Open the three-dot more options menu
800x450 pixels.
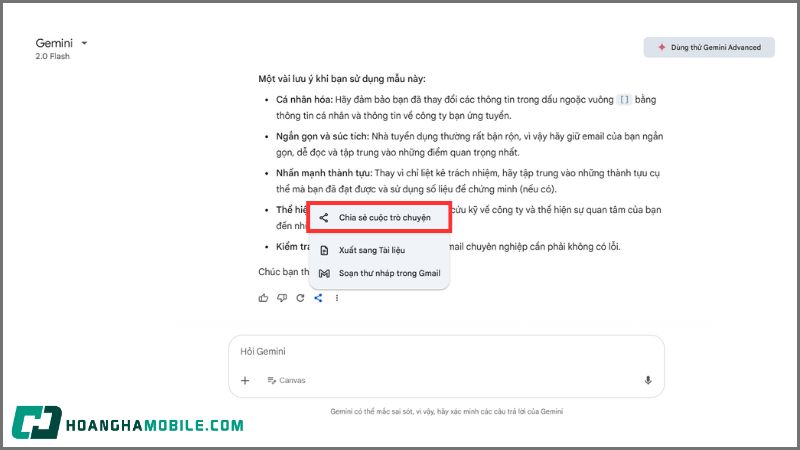(337, 298)
